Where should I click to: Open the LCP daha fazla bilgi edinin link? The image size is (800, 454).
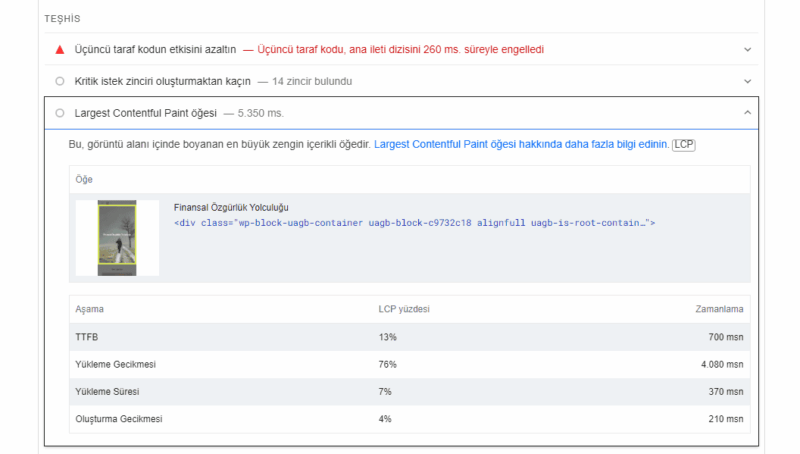point(520,145)
